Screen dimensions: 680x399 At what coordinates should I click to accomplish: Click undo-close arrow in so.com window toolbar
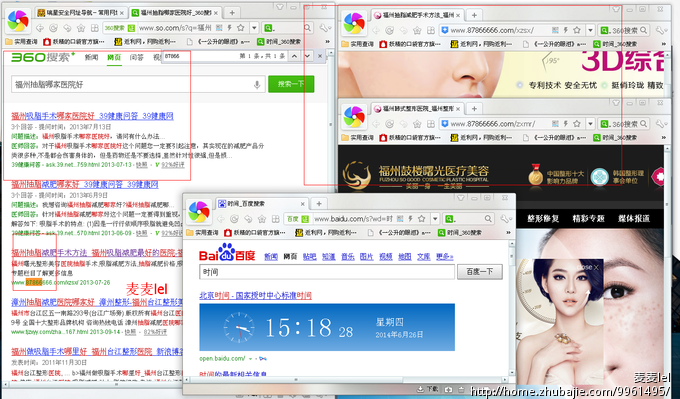coord(67,28)
